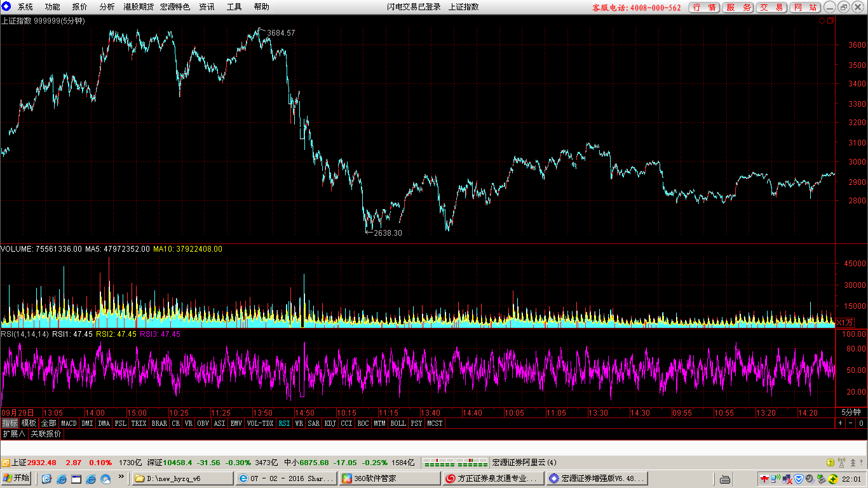Switch indicator to KDJ

click(330, 423)
